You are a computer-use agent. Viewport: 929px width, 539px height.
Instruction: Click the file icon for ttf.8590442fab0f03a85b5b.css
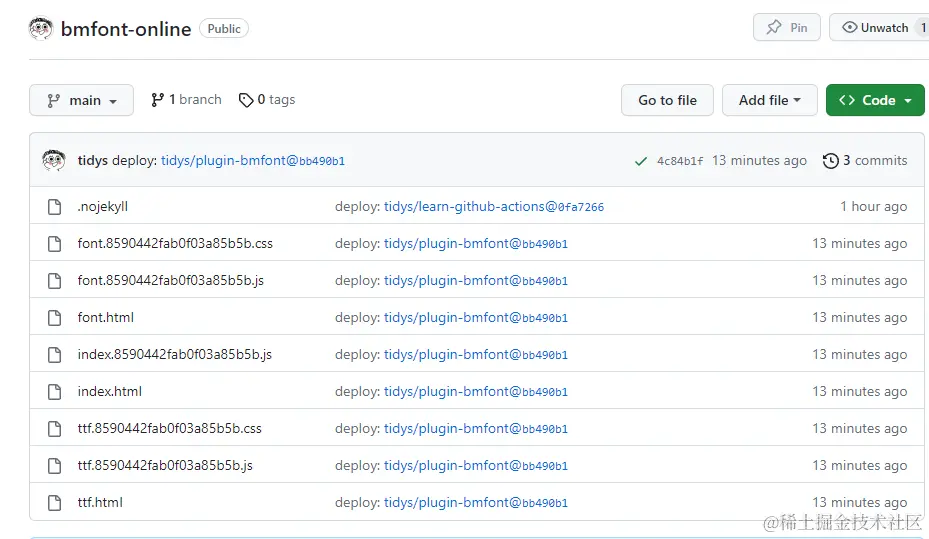tap(55, 429)
